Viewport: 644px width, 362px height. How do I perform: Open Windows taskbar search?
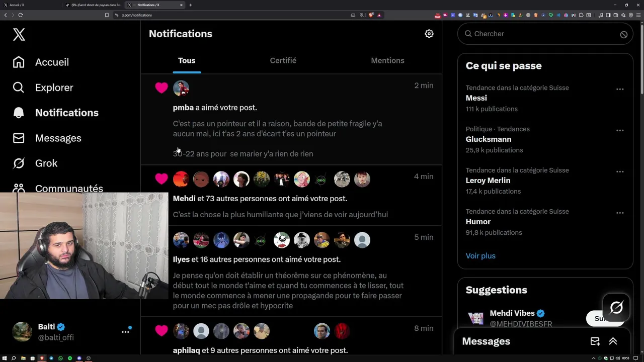point(14,358)
